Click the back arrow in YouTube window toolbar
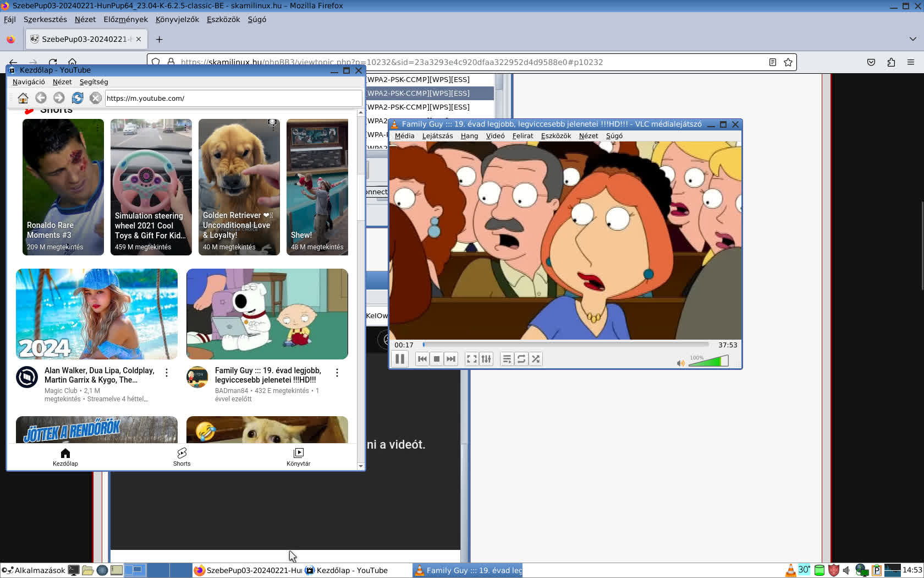The width and height of the screenshot is (924, 578). 41,98
